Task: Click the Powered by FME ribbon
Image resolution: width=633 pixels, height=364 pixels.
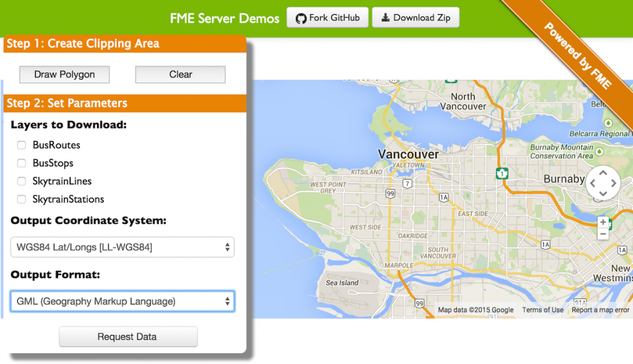Action: click(x=577, y=55)
